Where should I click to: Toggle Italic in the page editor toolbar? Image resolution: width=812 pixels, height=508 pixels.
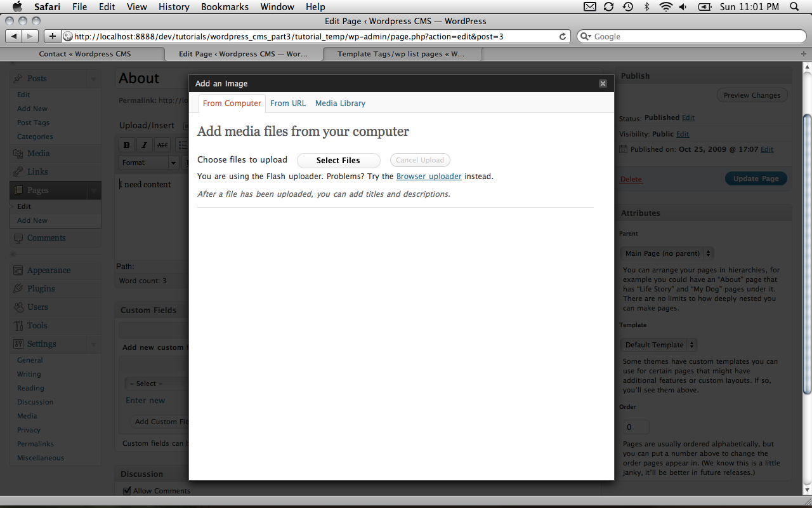[x=145, y=145]
